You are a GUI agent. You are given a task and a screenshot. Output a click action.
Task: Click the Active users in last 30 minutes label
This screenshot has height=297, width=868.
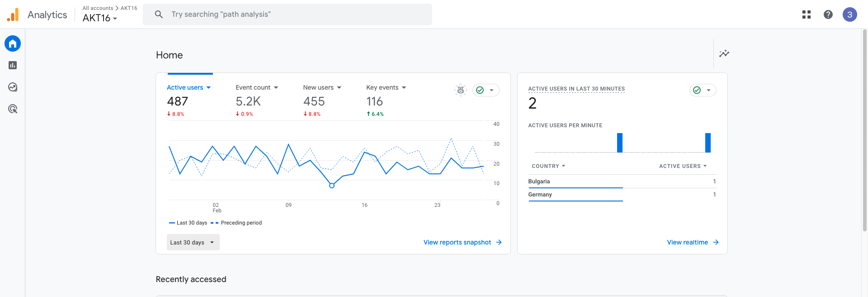576,89
